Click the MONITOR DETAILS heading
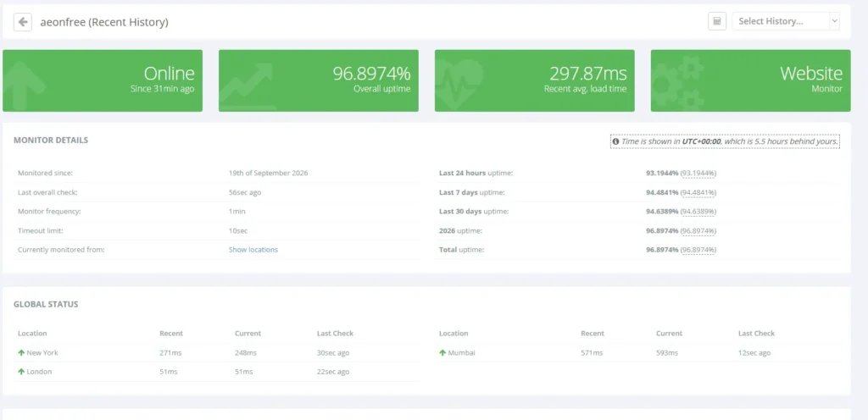The height and width of the screenshot is (420, 868). (51, 140)
